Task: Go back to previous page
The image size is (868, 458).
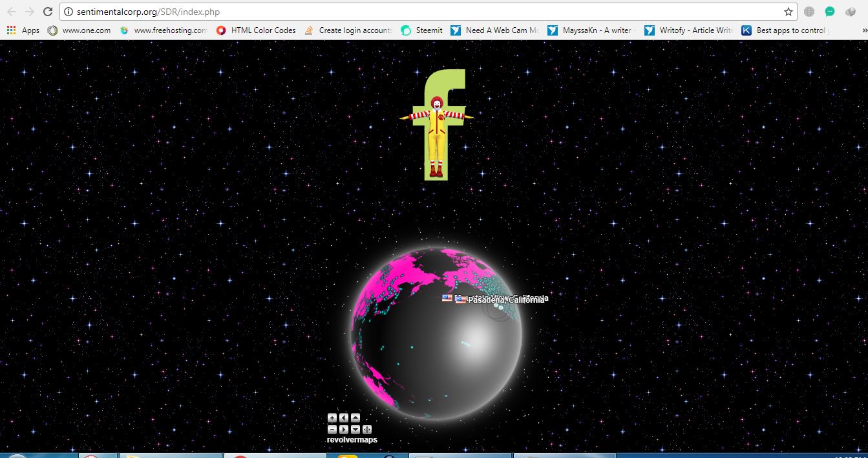Action: click(12, 12)
